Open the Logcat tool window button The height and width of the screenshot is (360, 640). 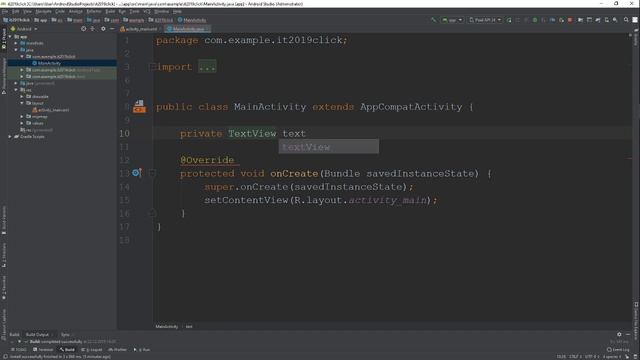tap(92, 350)
